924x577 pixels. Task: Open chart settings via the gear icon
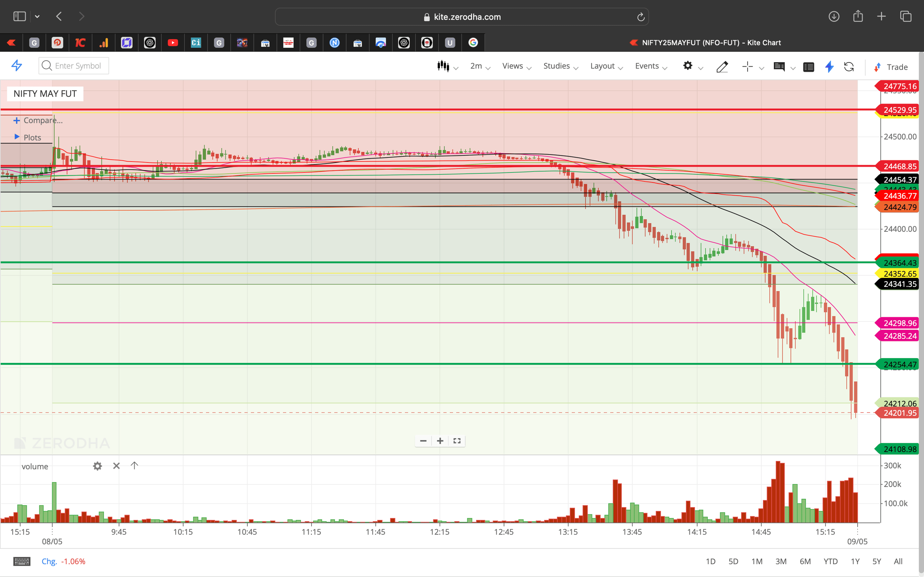click(x=688, y=66)
